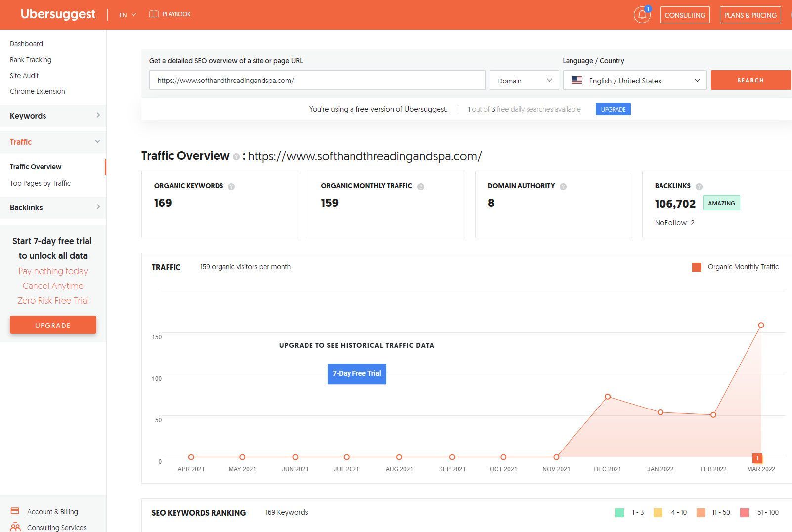Click the FEB 2022 data point on chart
Image resolution: width=792 pixels, height=532 pixels.
pos(713,415)
